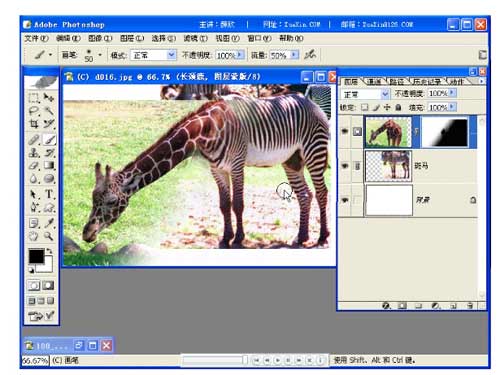Screen dimensions: 500x375
Task: Hide the giraffe layer with its eye icon
Action: click(345, 131)
